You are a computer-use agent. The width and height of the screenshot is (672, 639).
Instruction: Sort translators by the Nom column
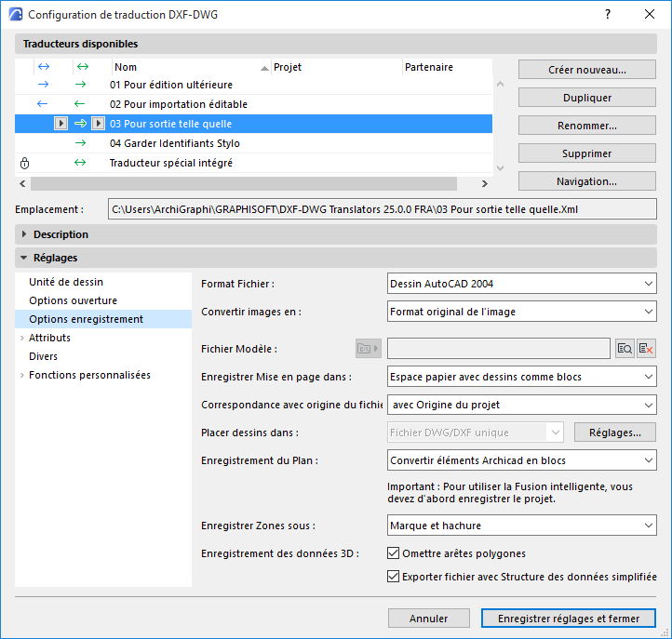[x=191, y=67]
